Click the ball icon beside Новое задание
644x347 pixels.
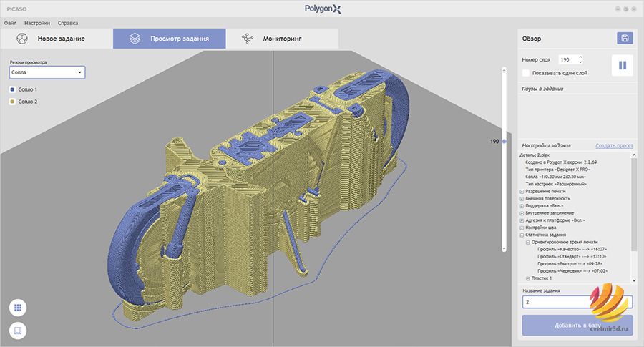point(21,39)
